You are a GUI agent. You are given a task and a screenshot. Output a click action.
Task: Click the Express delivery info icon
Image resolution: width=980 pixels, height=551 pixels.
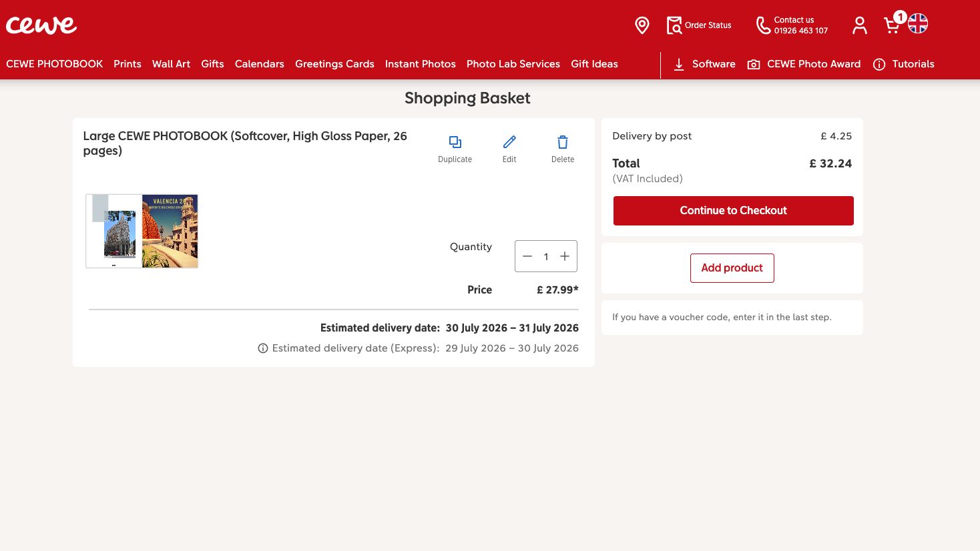[263, 348]
